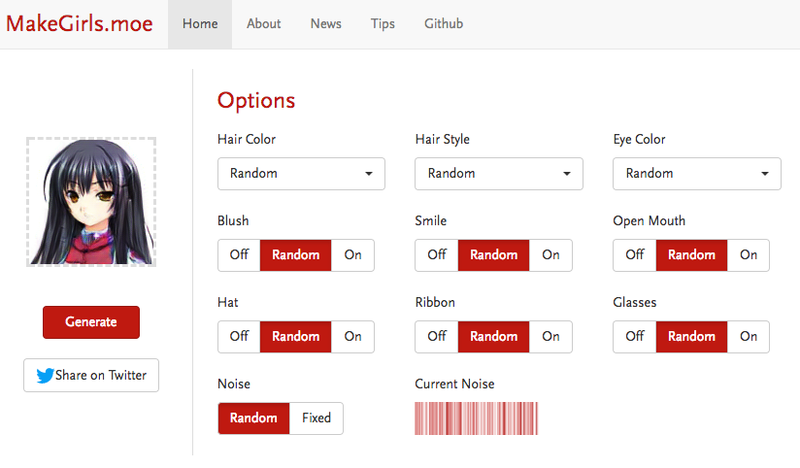Click the Current Noise barcode swatch
The width and height of the screenshot is (800, 468).
[476, 418]
